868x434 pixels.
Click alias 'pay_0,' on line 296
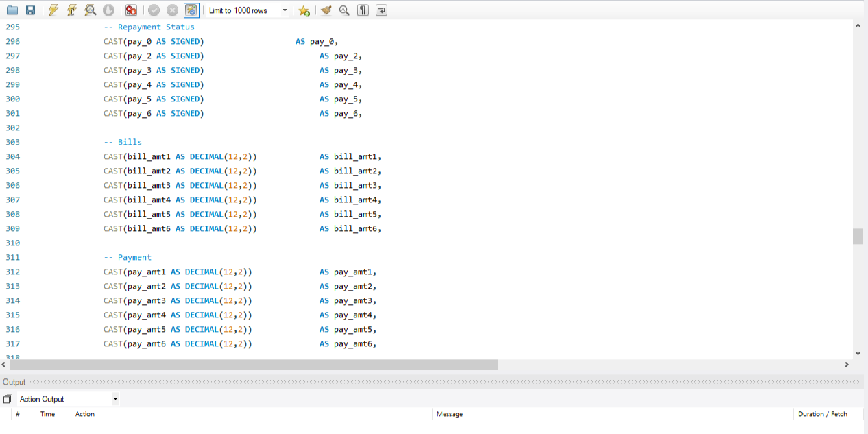(324, 42)
